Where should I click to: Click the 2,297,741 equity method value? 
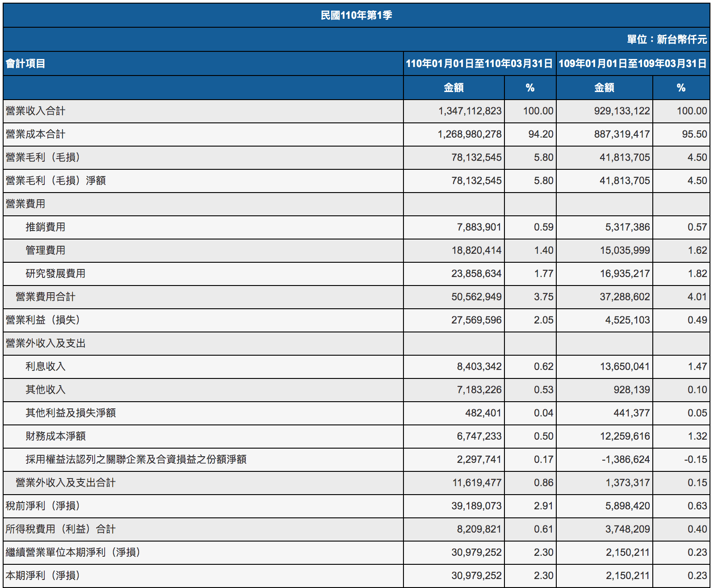coord(479,459)
